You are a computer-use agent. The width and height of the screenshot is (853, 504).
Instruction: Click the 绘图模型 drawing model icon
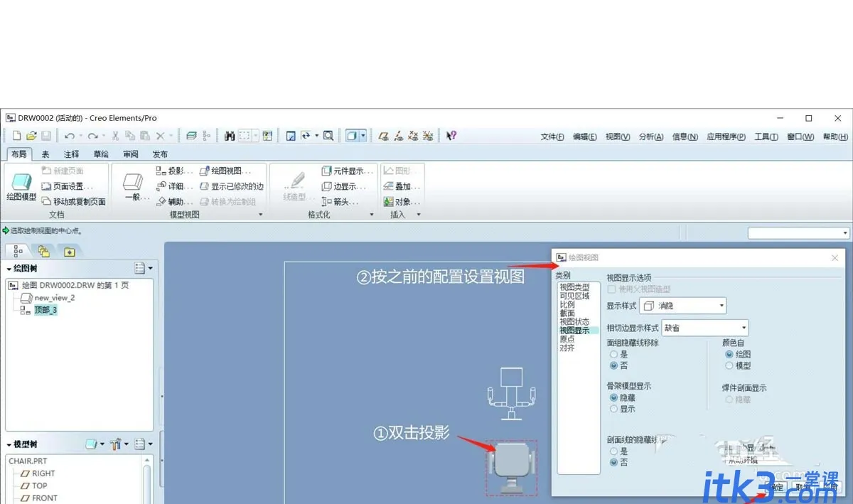coord(21,187)
